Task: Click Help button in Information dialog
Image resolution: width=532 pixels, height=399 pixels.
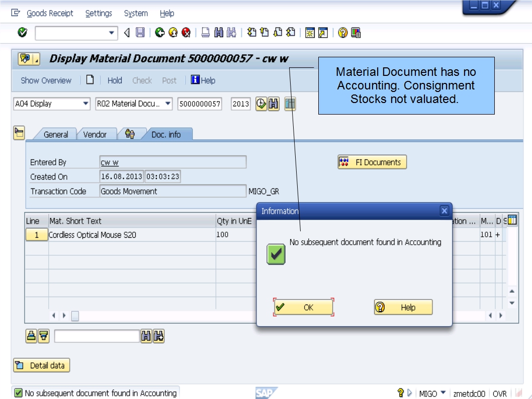Action: click(403, 307)
